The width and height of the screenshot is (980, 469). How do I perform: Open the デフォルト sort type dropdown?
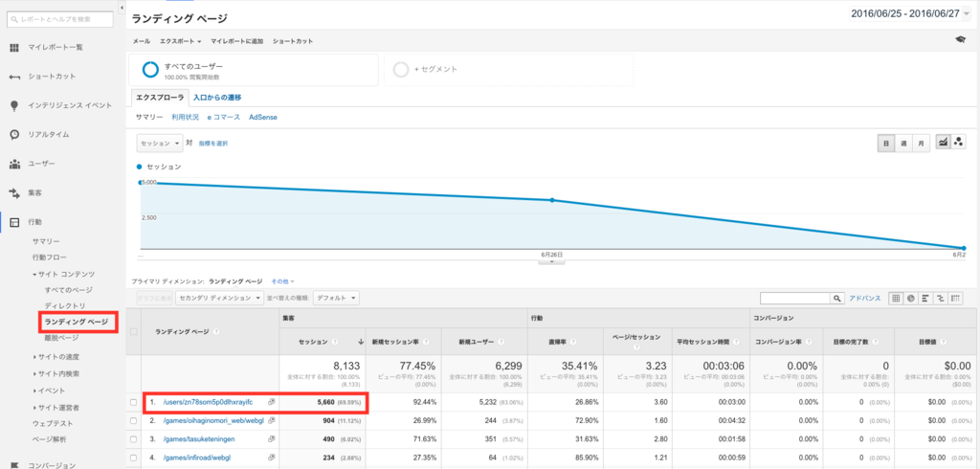click(336, 299)
